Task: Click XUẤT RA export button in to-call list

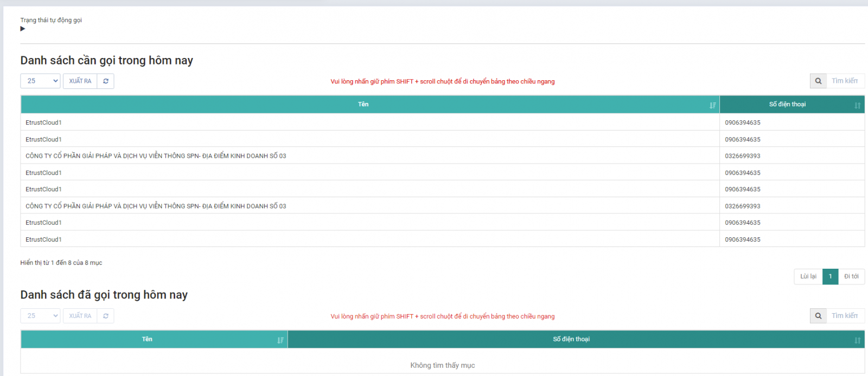Action: (x=80, y=81)
